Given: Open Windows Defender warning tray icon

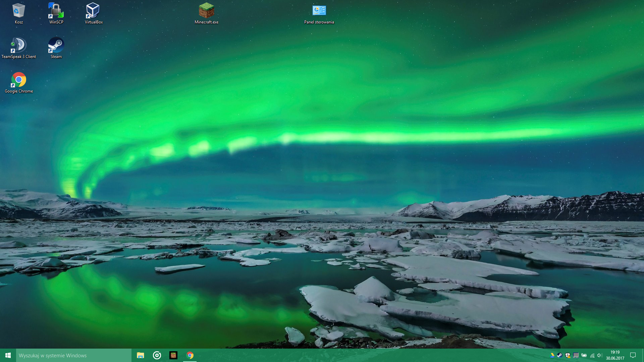Looking at the screenshot, I should click(568, 355).
